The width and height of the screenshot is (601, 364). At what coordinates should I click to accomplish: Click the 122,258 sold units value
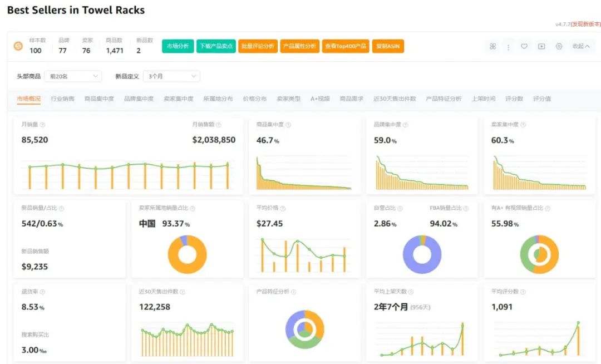pyautogui.click(x=155, y=307)
